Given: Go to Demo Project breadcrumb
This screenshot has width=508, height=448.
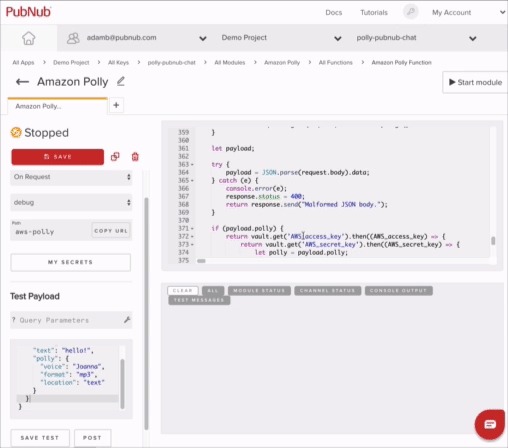Looking at the screenshot, I should pos(71,62).
